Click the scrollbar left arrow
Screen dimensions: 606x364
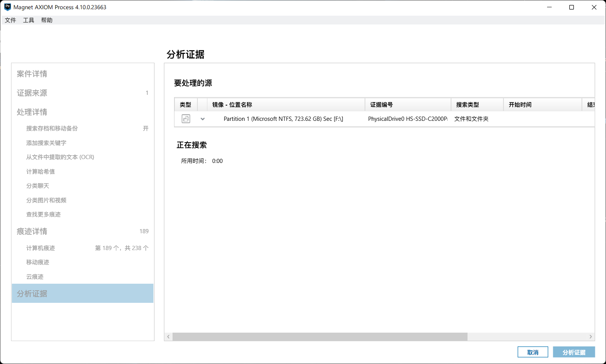tap(168, 336)
